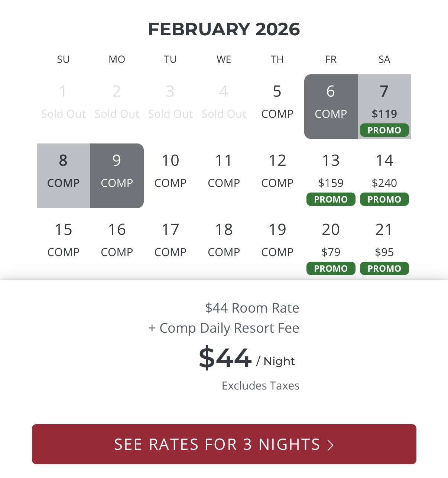Image resolution: width=448 pixels, height=478 pixels.
Task: Choose February 20 at $79
Action: pos(331,245)
